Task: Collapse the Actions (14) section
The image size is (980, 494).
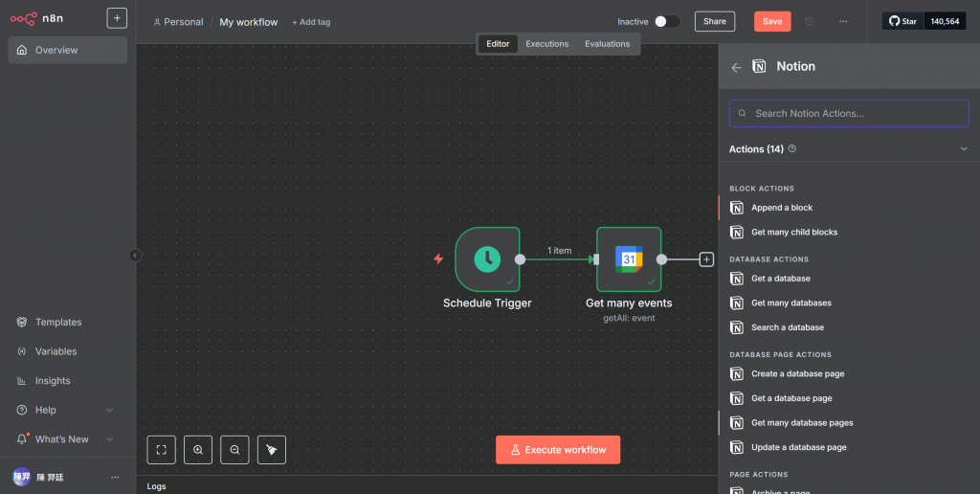Action: (964, 148)
